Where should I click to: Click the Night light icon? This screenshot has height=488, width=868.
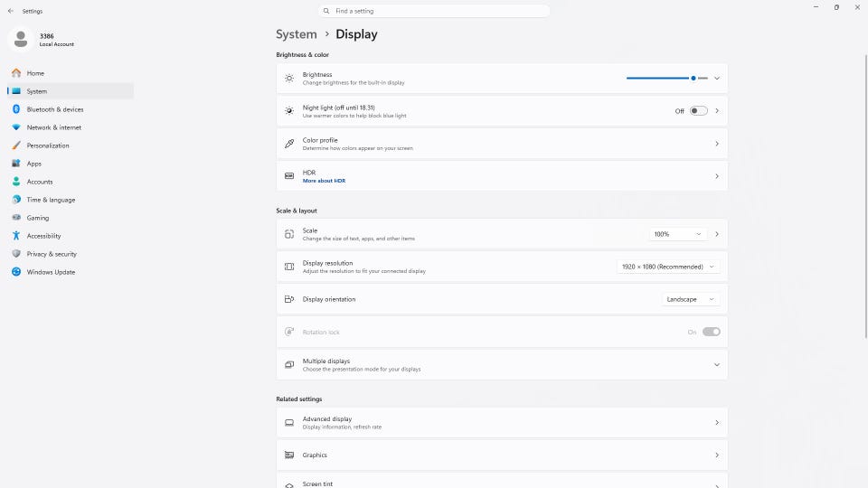pos(289,111)
